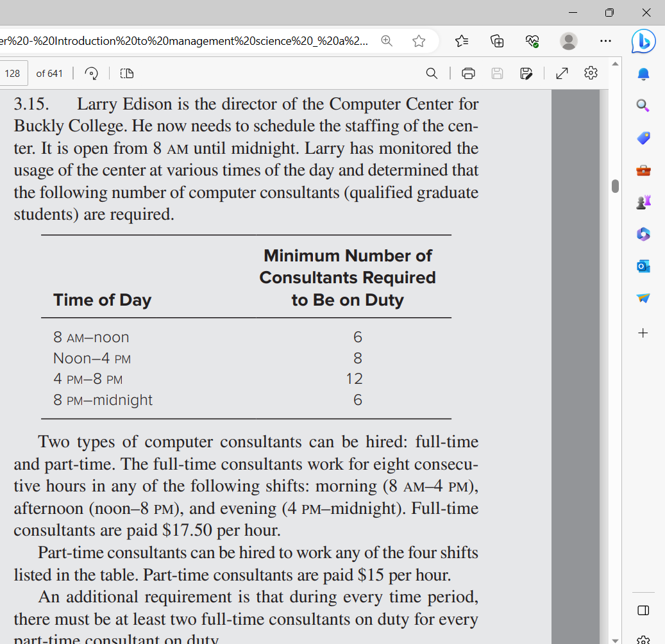Image resolution: width=665 pixels, height=644 pixels.
Task: Click scrollbar up arrow
Action: click(x=616, y=63)
